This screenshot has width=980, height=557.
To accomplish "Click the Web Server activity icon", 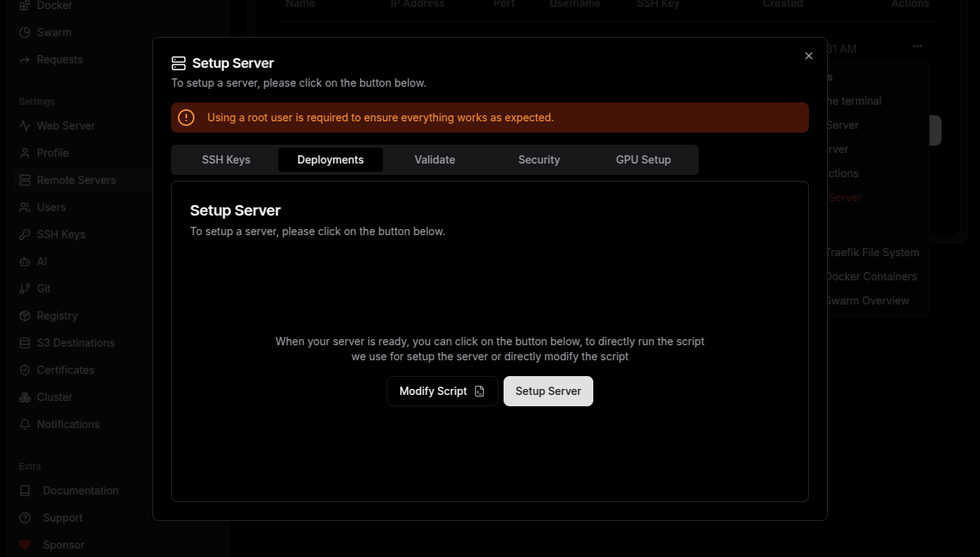I will (24, 125).
